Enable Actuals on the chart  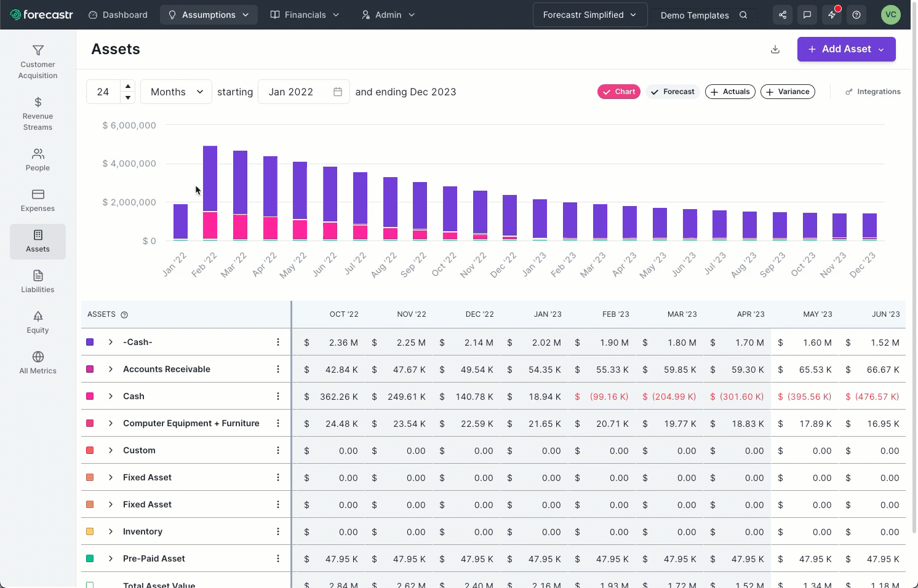pos(730,91)
